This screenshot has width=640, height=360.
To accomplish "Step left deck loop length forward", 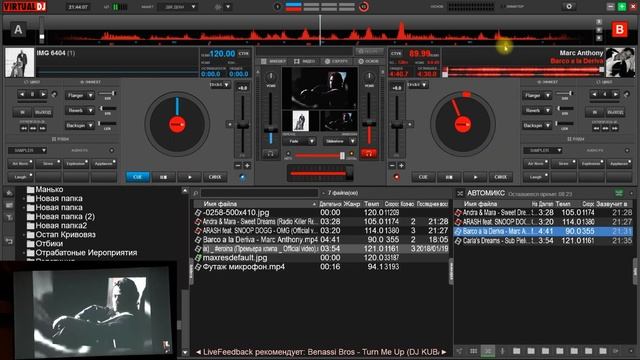I will (x=43, y=94).
